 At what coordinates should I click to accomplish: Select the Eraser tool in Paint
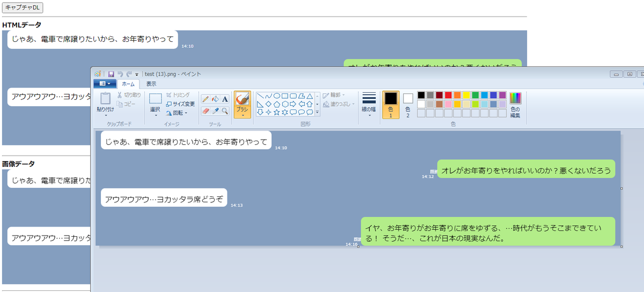tap(206, 111)
